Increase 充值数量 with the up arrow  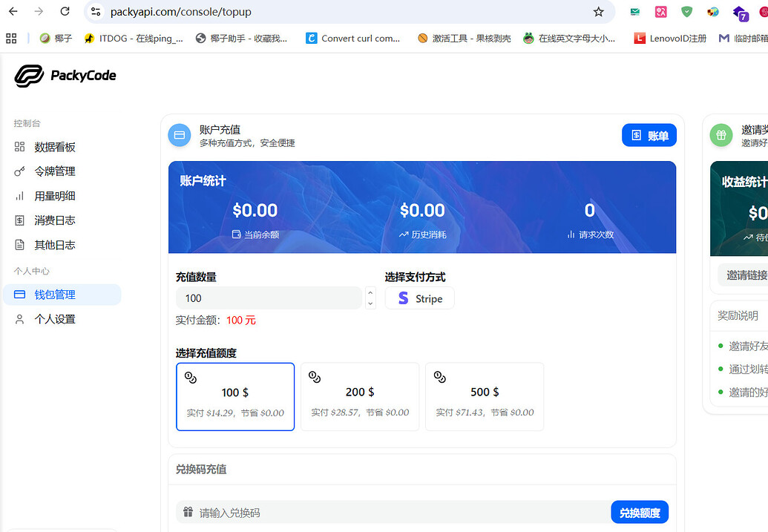coord(371,292)
